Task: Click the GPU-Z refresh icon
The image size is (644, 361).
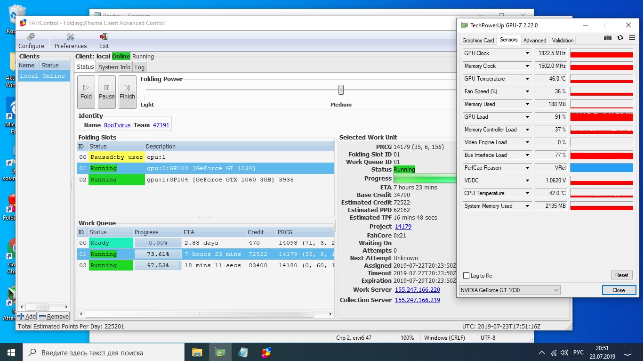Action: coord(620,38)
